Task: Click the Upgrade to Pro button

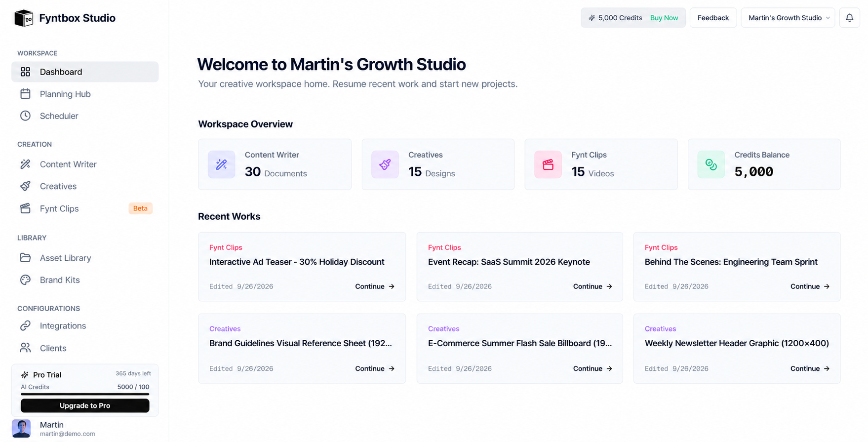Action: (85, 405)
